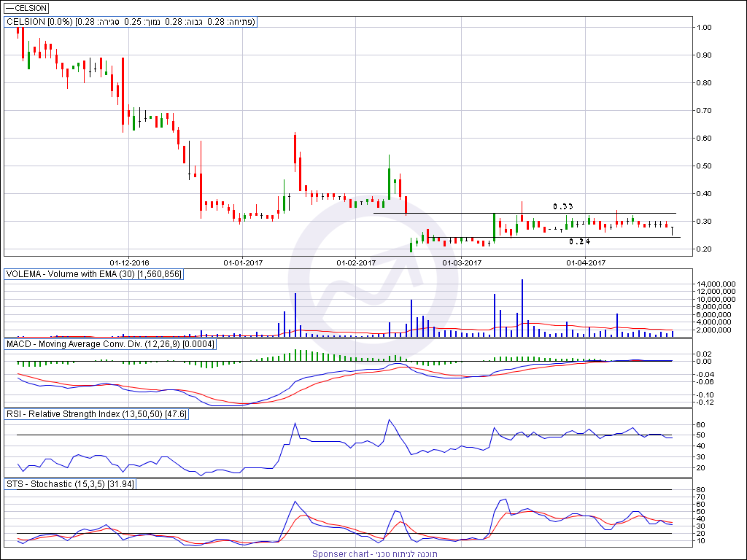Click the 80 label on Stochastic axis

701,490
